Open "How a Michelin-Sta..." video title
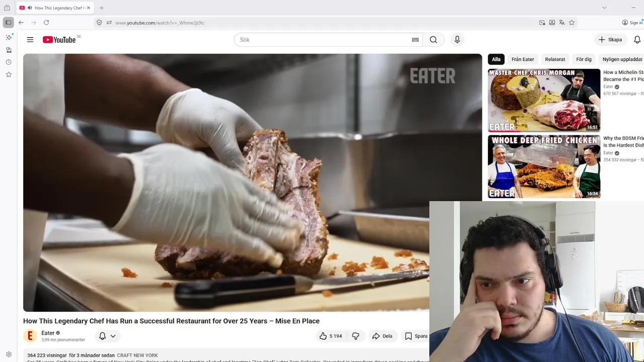 [x=623, y=76]
